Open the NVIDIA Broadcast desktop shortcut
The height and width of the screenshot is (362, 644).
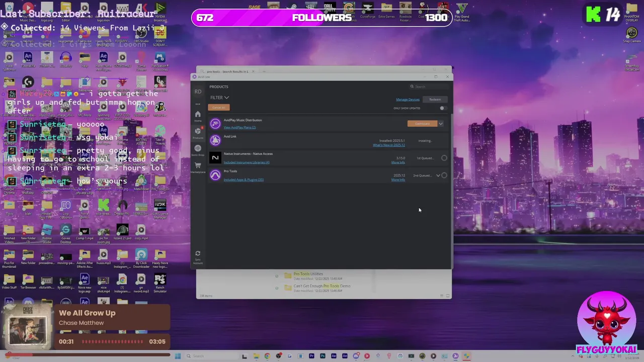(x=160, y=13)
